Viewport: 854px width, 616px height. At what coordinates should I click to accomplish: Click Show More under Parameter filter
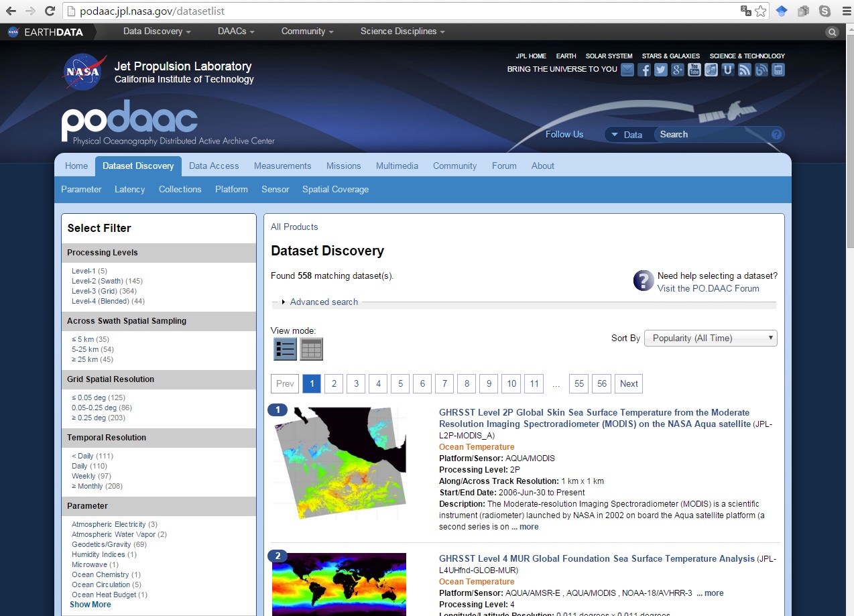click(x=90, y=605)
